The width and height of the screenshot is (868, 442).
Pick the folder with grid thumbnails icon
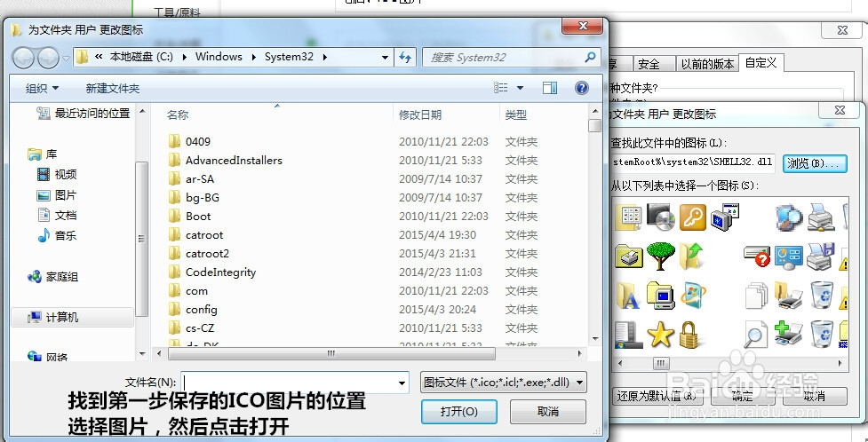[628, 217]
